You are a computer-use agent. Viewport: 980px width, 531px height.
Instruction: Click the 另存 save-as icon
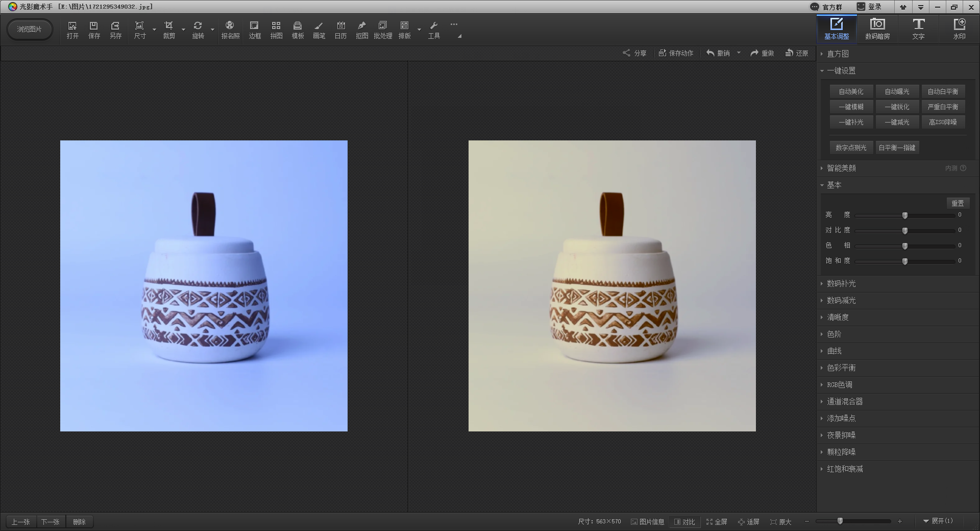tap(115, 30)
